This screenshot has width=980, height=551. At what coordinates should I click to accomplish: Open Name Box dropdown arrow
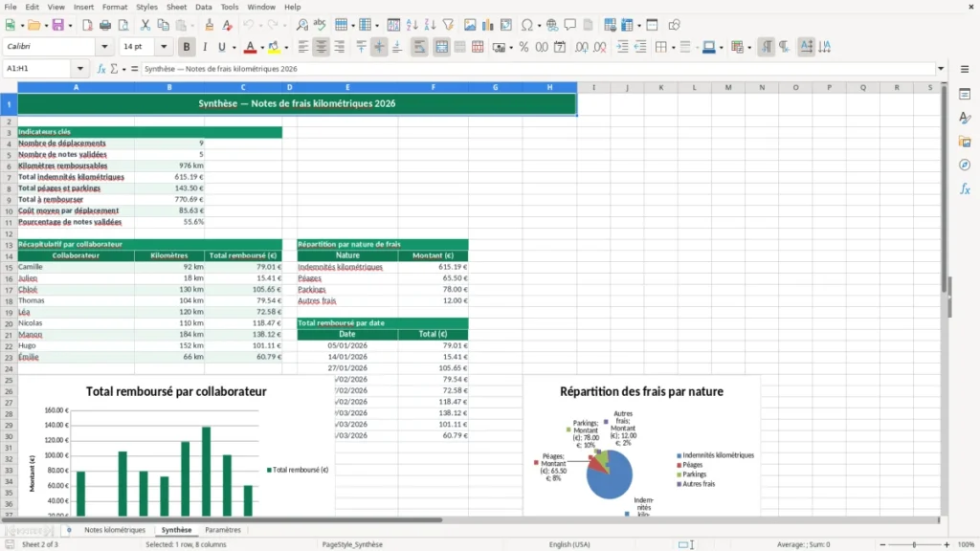click(x=80, y=69)
